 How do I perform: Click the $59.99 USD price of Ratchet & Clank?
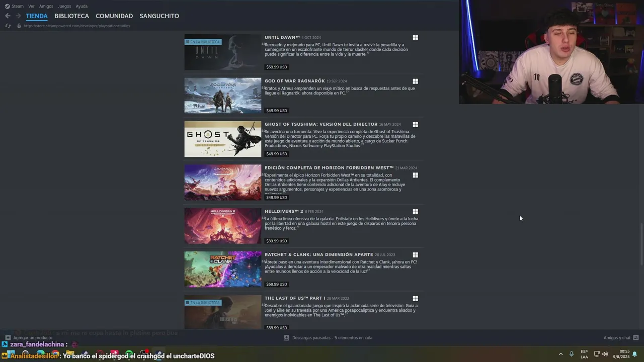(277, 284)
